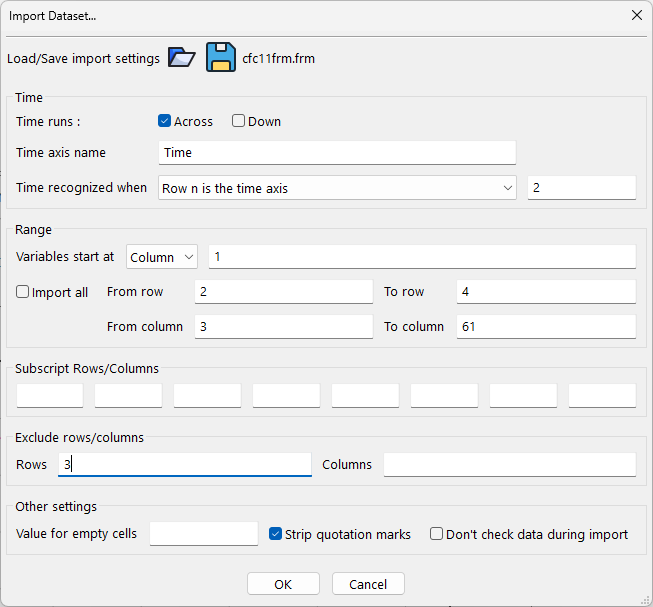Close the Import Dataset dialog

(x=636, y=15)
